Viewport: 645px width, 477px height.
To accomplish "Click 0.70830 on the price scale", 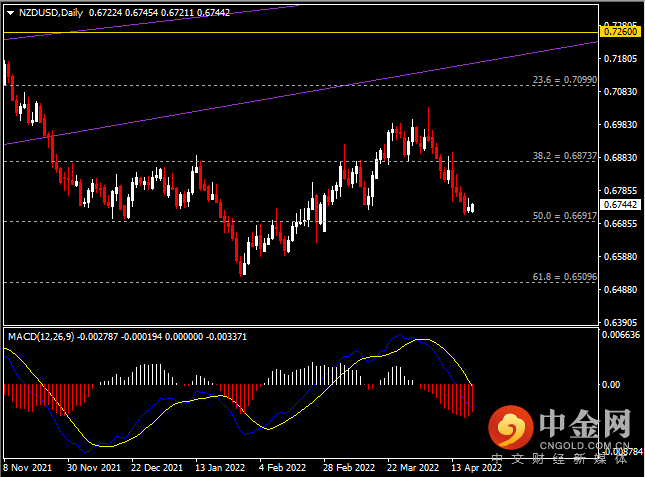I will point(620,92).
